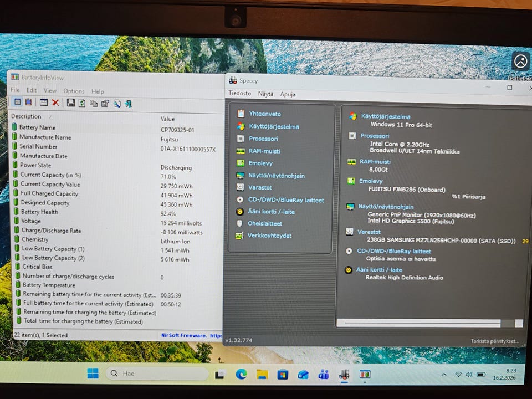The width and height of the screenshot is (532, 399).
Task: Show hidden tray icons chevron
Action: coord(444,375)
